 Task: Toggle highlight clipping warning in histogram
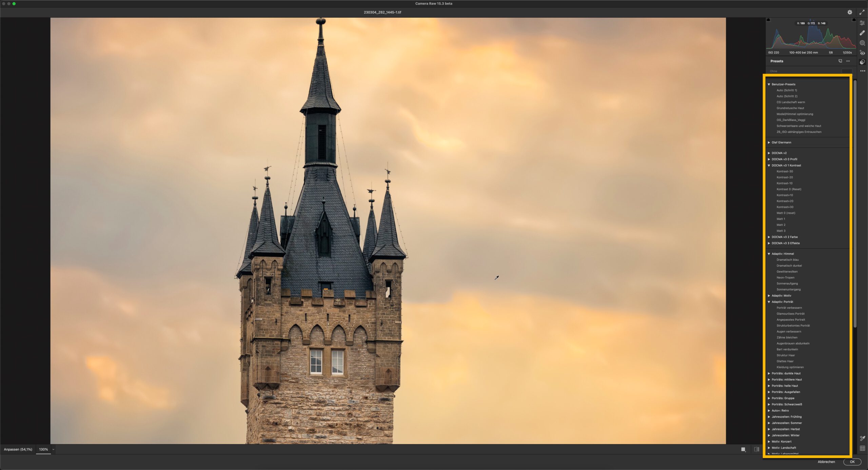[x=854, y=20]
